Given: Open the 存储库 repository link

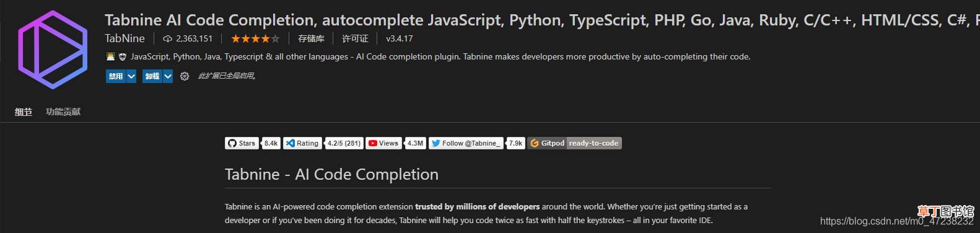Looking at the screenshot, I should [311, 38].
